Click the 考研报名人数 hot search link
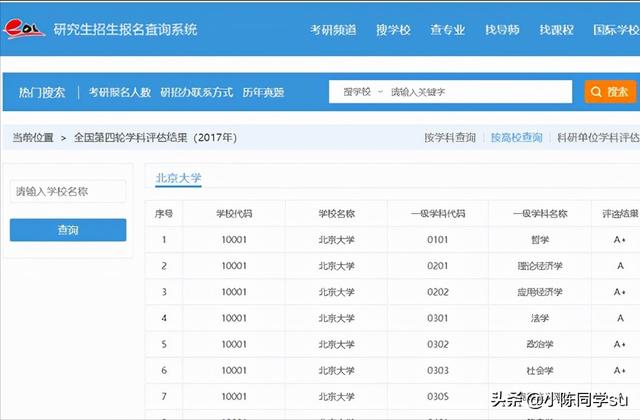Image resolution: width=640 pixels, height=420 pixels. (x=120, y=92)
